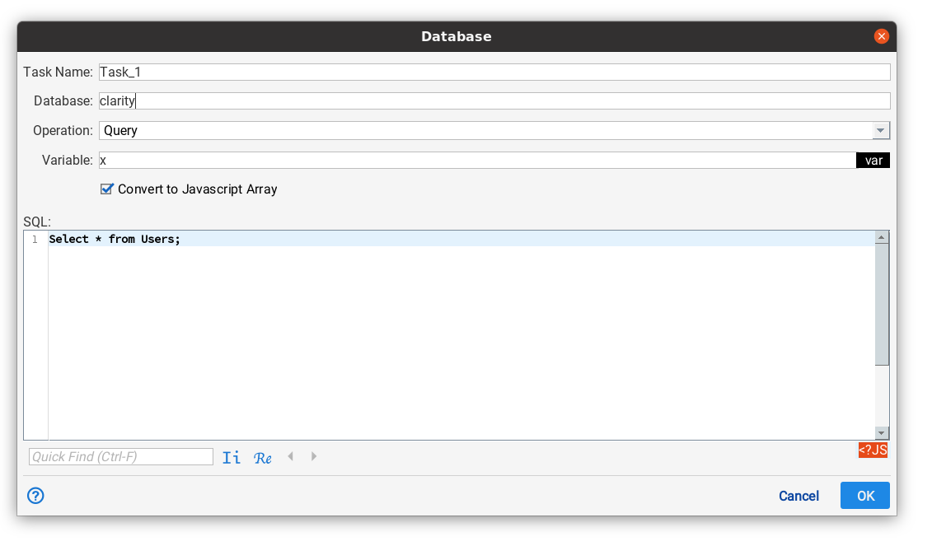The width and height of the screenshot is (932, 560).
Task: Open JavaScript mode via the <?JS icon
Action: (873, 450)
